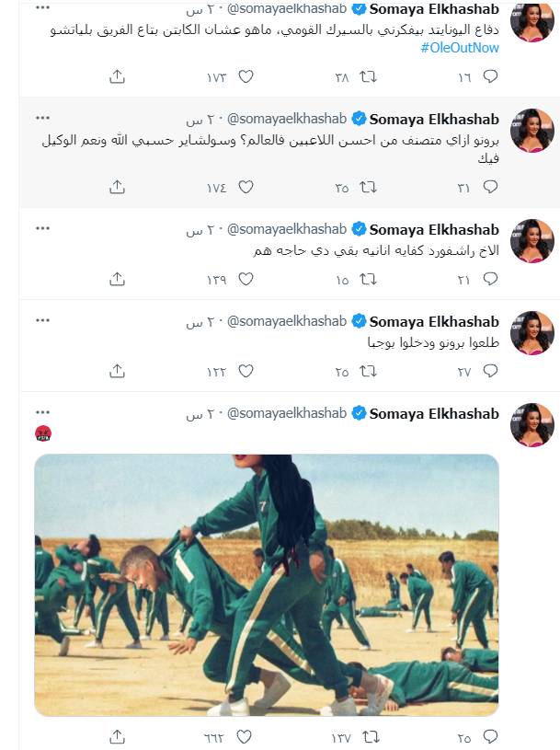Click the @somayaelkhashab handle on the image tweet
This screenshot has width=560, height=750.
pyautogui.click(x=287, y=413)
